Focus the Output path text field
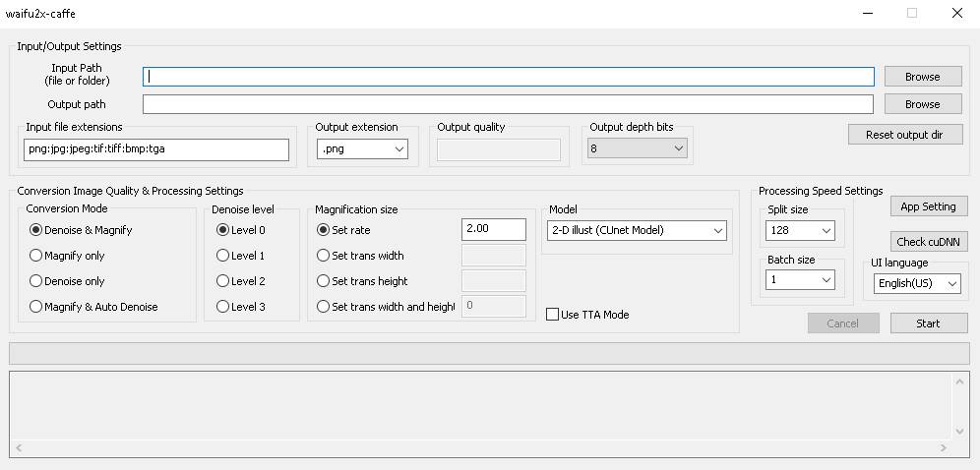The image size is (980, 470). point(508,104)
